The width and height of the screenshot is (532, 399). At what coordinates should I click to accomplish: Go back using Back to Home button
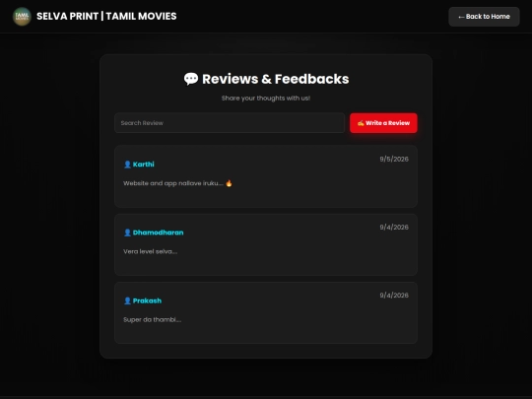(484, 17)
